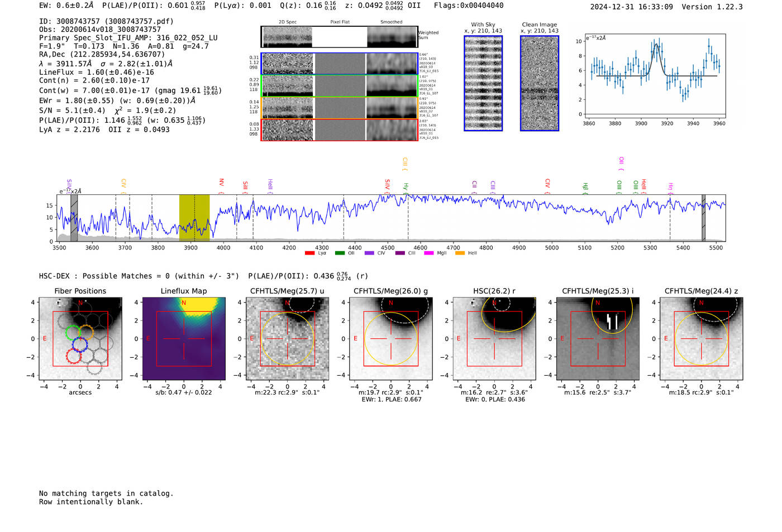Click "No matching targets in catalog." text

pos(106,493)
